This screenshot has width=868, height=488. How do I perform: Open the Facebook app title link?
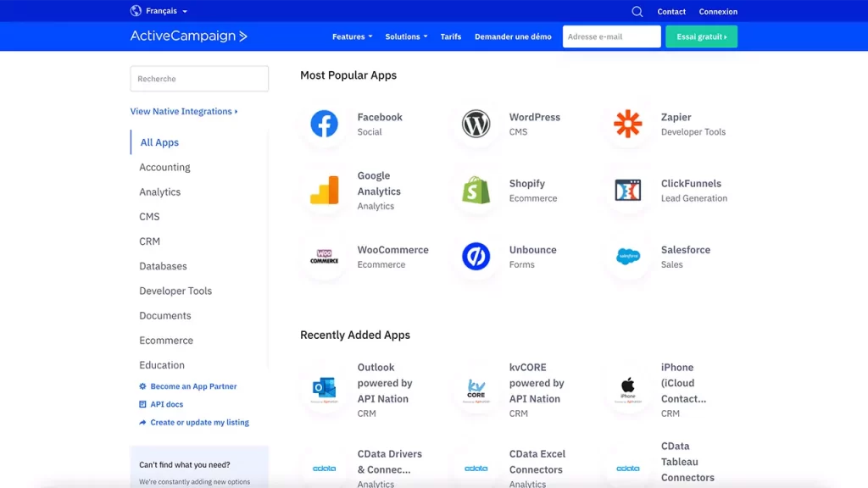coord(380,117)
